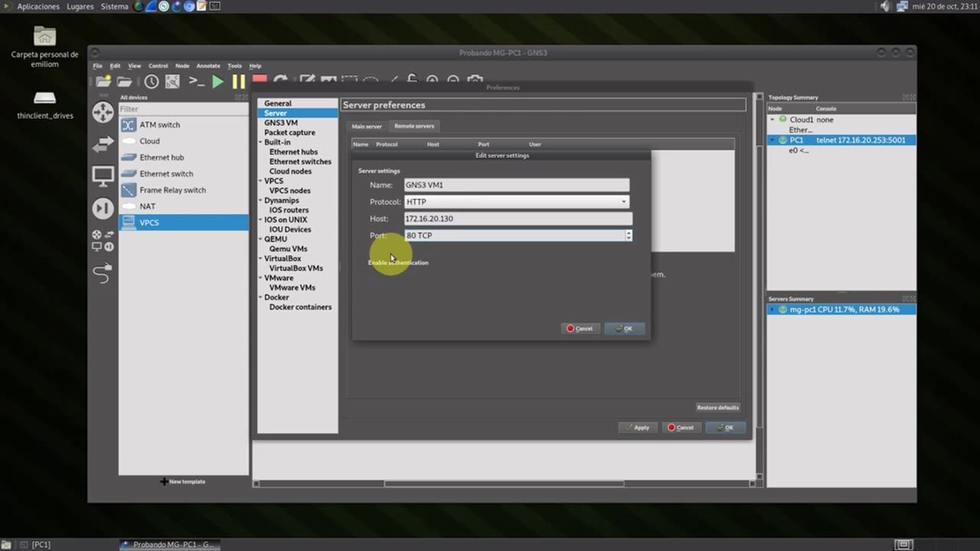This screenshot has width=980, height=551.
Task: Click the Host address input field
Action: (518, 219)
